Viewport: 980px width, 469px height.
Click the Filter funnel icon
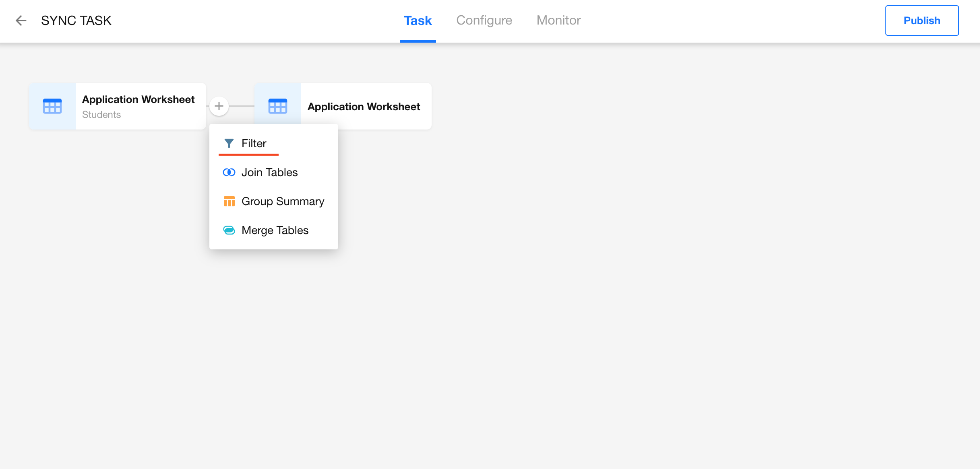(229, 143)
